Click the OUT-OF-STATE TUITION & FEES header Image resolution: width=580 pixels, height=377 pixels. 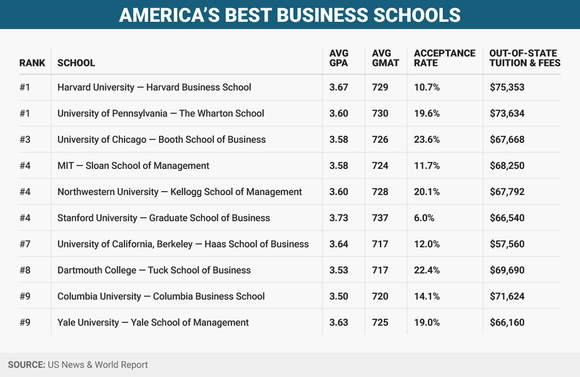click(x=525, y=58)
